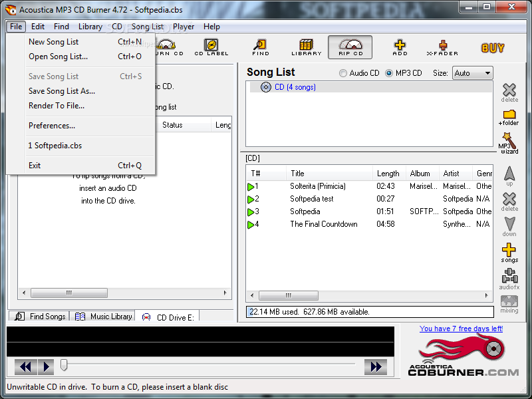Viewport: 532px width, 399px height.
Task: Open the Edit menu
Action: 38,27
